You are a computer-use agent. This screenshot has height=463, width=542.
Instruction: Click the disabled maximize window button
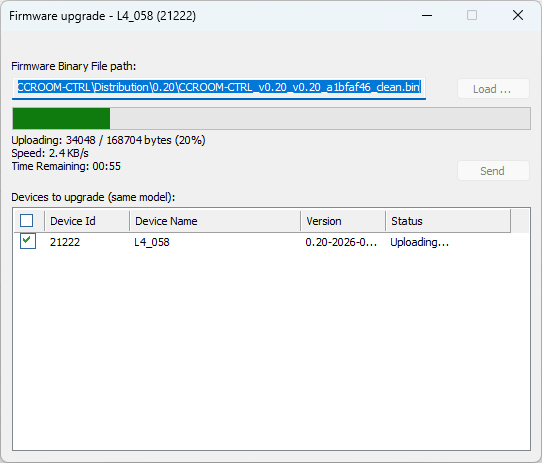pos(472,16)
